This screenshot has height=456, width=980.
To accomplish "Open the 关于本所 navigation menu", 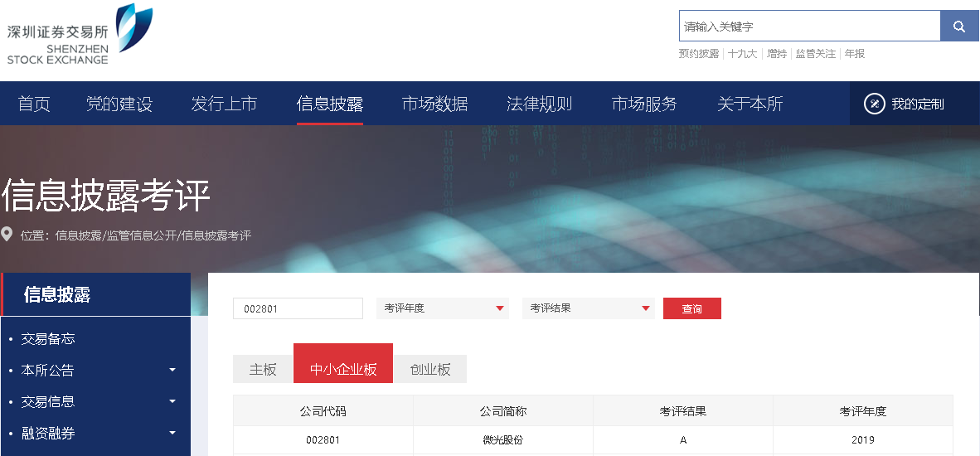I will pos(750,104).
